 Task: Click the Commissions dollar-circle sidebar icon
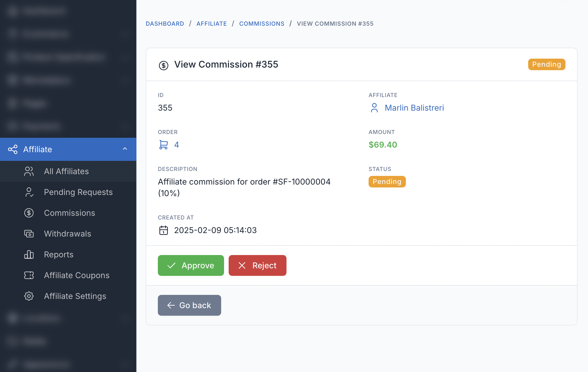pyautogui.click(x=29, y=213)
